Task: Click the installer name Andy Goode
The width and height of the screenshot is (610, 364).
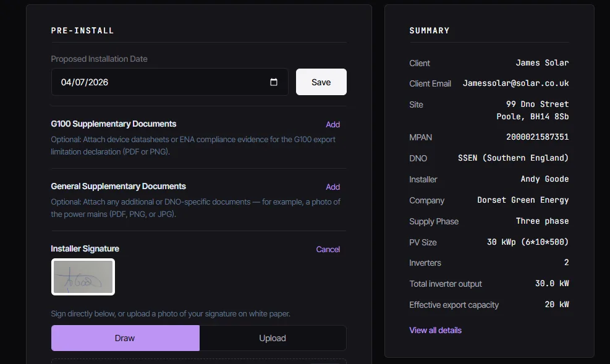Action: click(544, 179)
